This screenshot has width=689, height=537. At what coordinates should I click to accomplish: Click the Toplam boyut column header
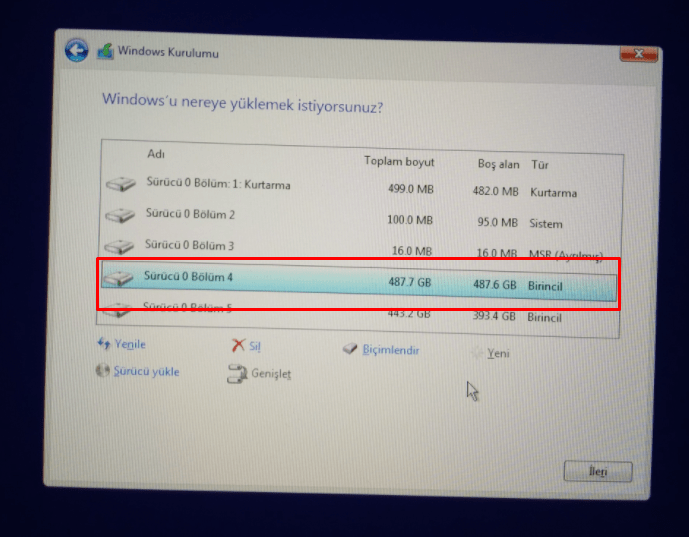pos(399,162)
